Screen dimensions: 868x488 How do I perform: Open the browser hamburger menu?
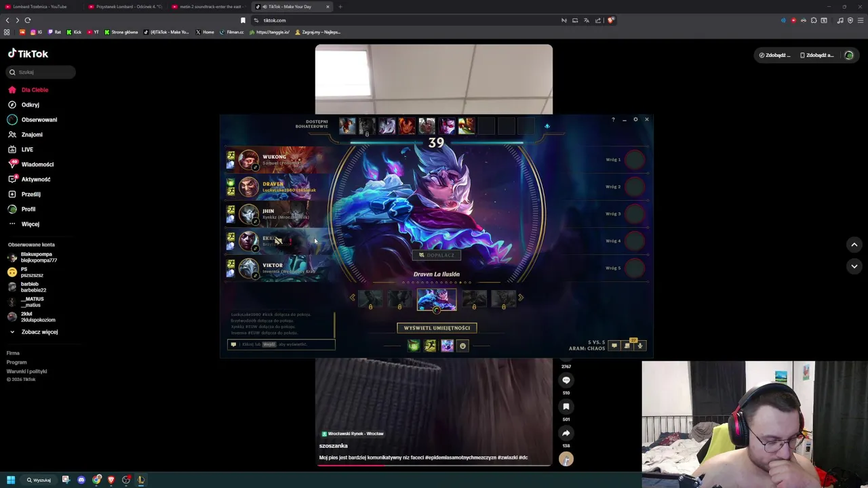[x=859, y=20]
